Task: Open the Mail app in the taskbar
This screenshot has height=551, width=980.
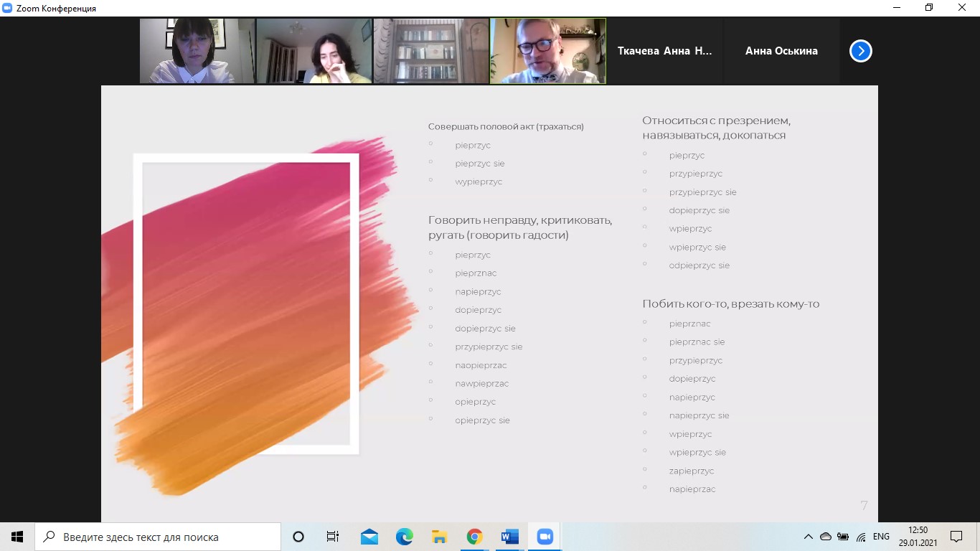Action: tap(369, 537)
